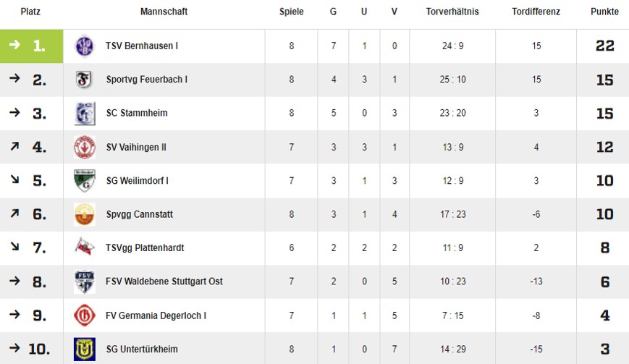Click the SC Stammheim team crest
The height and width of the screenshot is (364, 629).
pos(85,114)
